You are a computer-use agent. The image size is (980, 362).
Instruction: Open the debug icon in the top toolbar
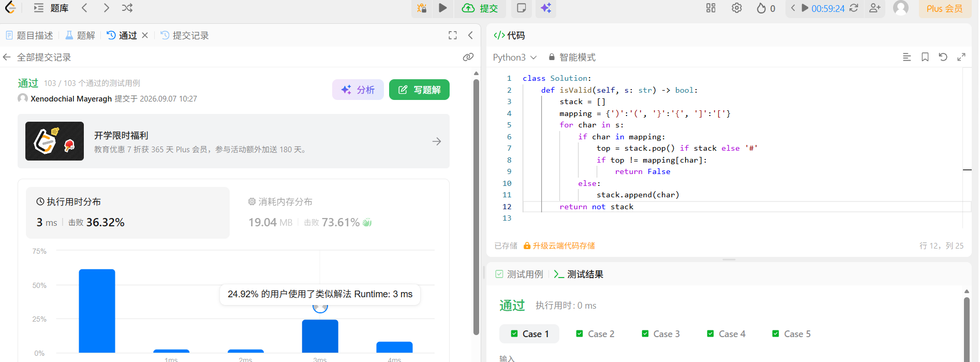(422, 8)
